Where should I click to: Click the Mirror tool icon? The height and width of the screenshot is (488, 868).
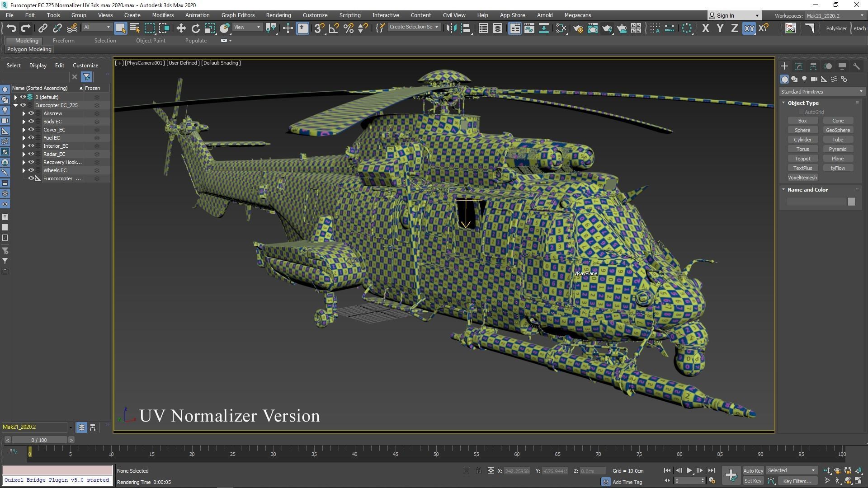[x=451, y=28]
